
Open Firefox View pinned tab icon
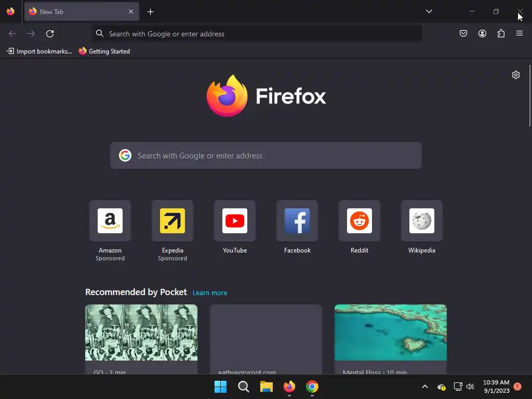[x=10, y=11]
